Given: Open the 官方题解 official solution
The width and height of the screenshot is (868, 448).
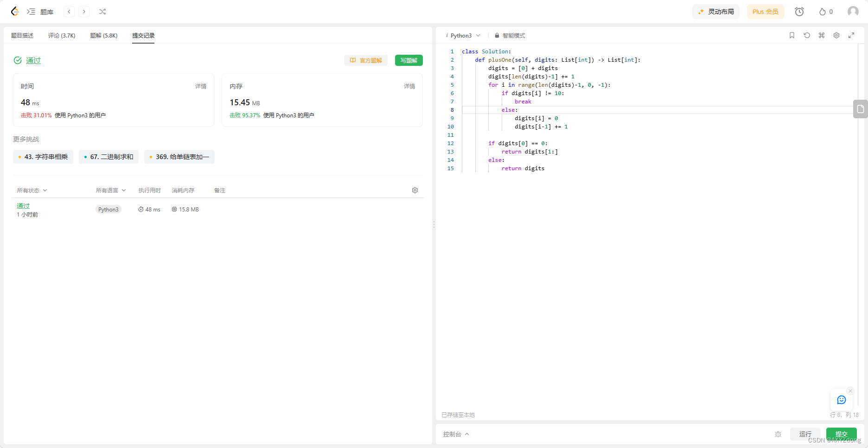Looking at the screenshot, I should coord(366,60).
